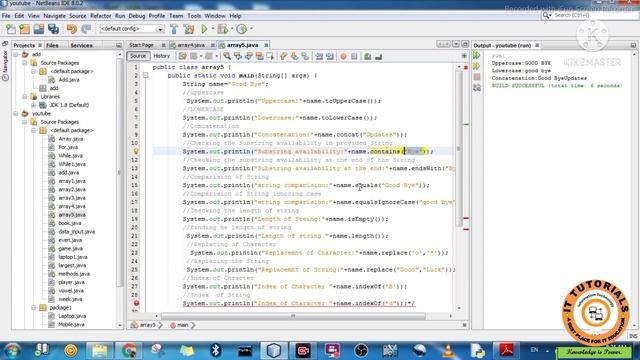Click the Debug Project toolbar icon
Screen dimensions: 640x360
point(223,29)
